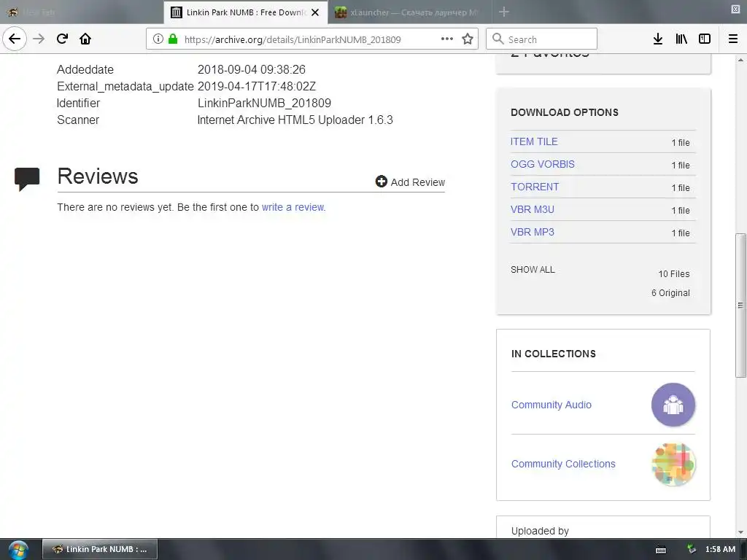
Task: Click the 1:58 AM taskbar clock
Action: coord(720,549)
